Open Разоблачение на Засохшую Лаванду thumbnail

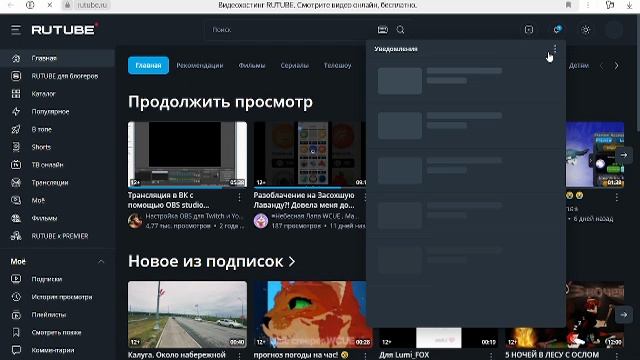tap(310, 154)
